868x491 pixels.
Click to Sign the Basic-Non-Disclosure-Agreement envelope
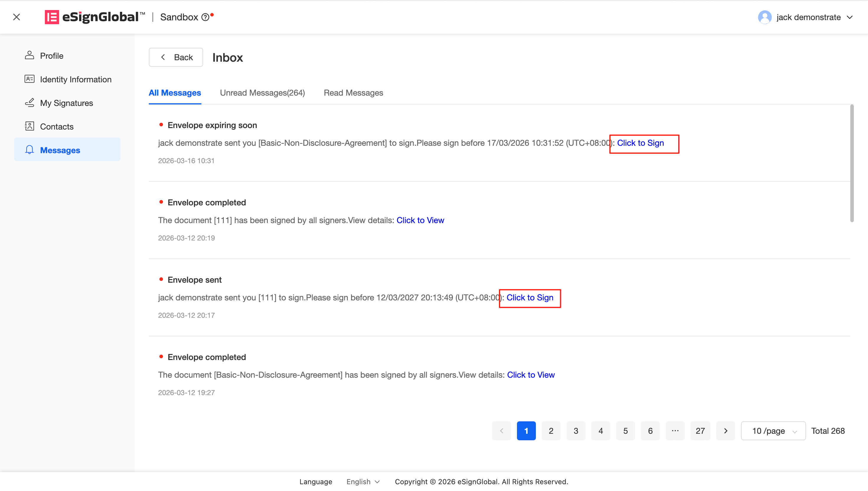click(x=640, y=143)
